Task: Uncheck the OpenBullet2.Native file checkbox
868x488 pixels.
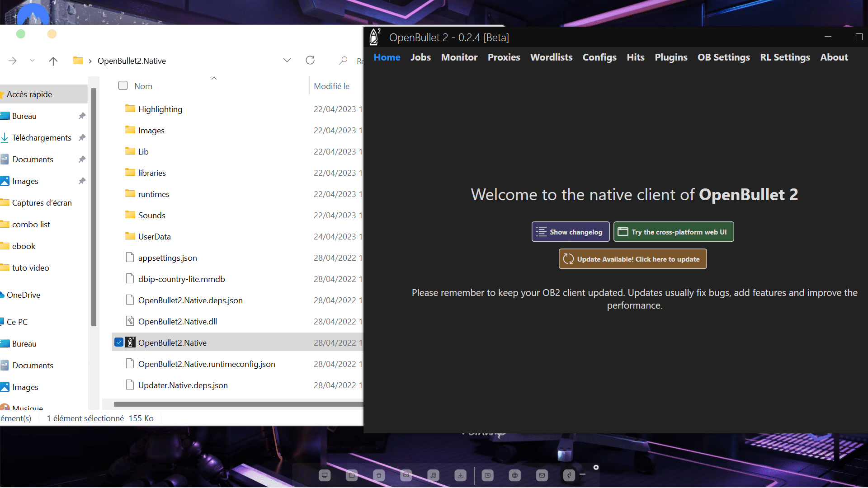Action: (119, 343)
